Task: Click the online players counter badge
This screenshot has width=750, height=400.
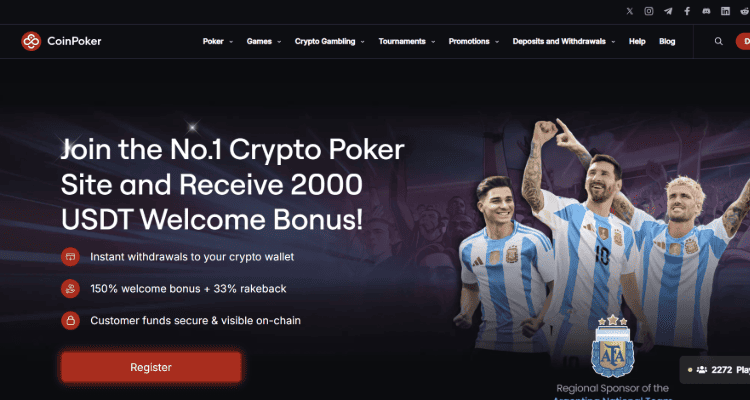Action: point(715,369)
